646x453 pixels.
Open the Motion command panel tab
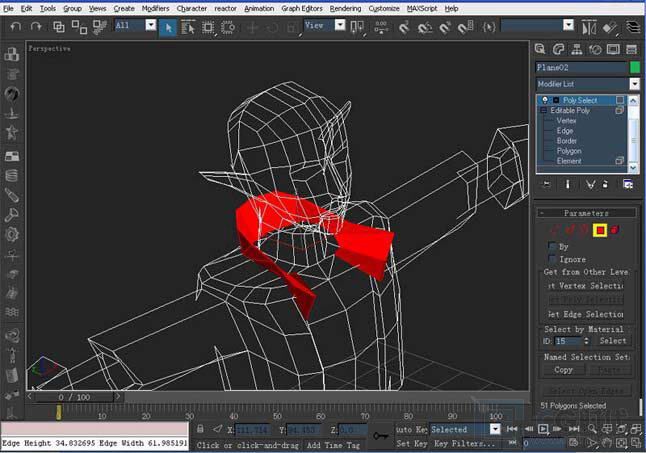[595, 49]
